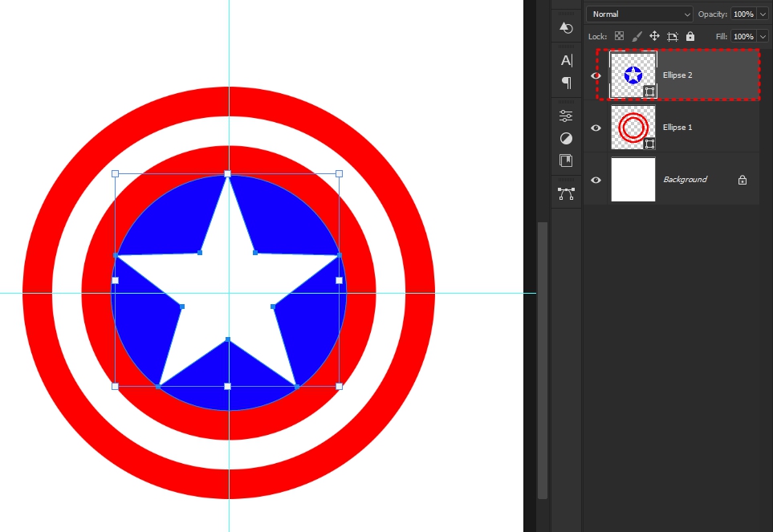Toggle lock position move icon
This screenshot has height=532, width=773.
[654, 36]
